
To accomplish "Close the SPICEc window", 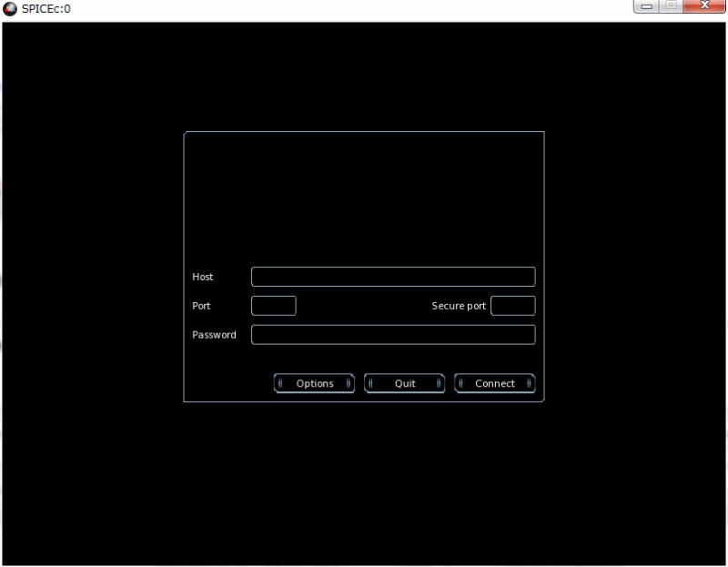I will click(x=704, y=7).
